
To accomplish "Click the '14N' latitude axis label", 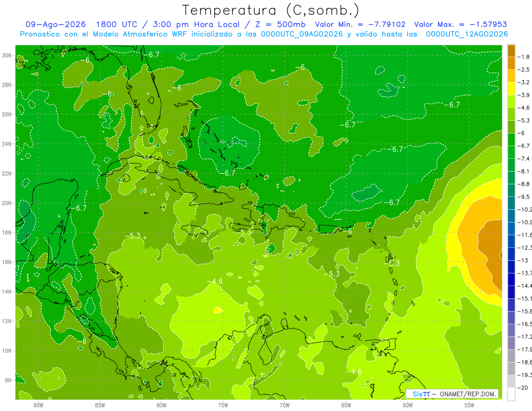I will point(7,292).
